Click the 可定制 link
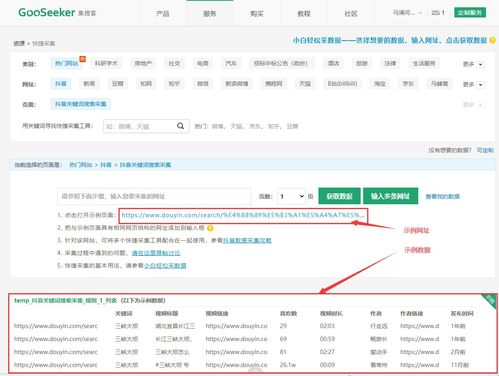 click(485, 150)
